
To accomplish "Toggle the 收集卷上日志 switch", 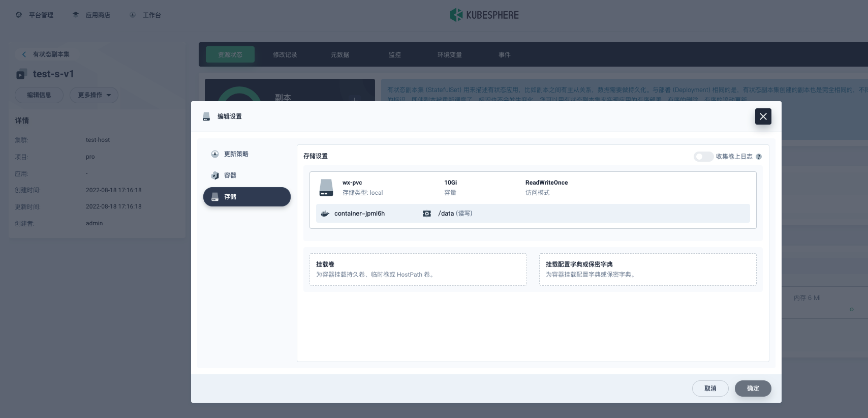I will coord(704,157).
